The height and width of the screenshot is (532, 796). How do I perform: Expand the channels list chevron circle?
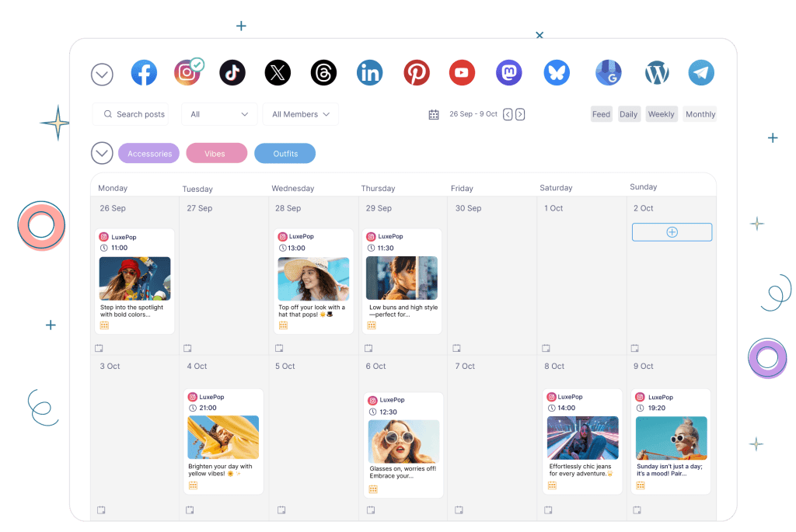pos(102,75)
